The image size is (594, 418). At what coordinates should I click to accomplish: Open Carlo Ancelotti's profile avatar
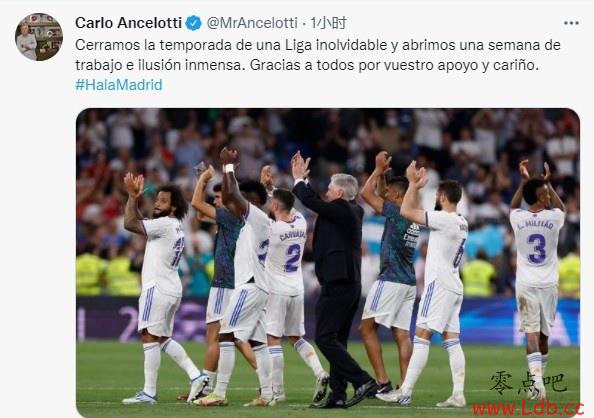[x=39, y=37]
